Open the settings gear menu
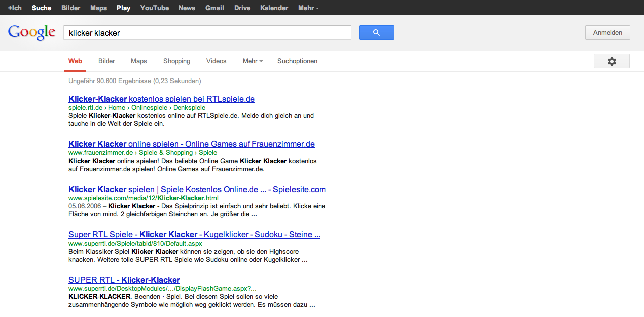This screenshot has width=644, height=317. (x=611, y=61)
